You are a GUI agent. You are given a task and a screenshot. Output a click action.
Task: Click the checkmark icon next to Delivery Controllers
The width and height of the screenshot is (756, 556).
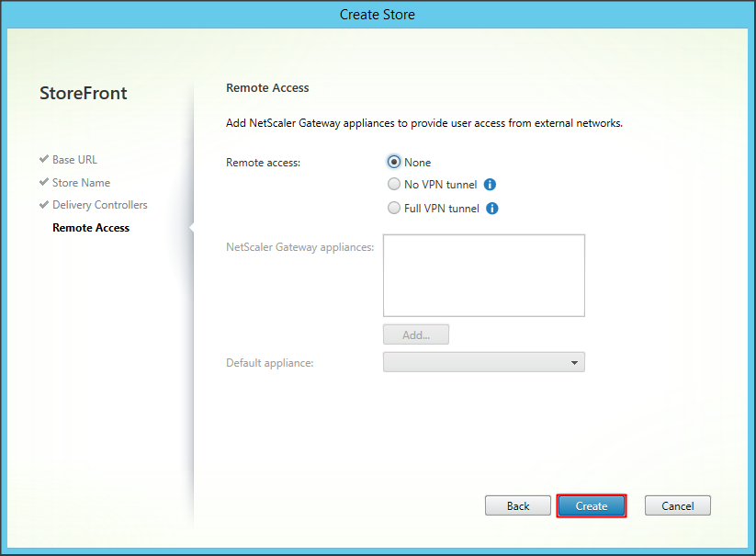point(44,205)
